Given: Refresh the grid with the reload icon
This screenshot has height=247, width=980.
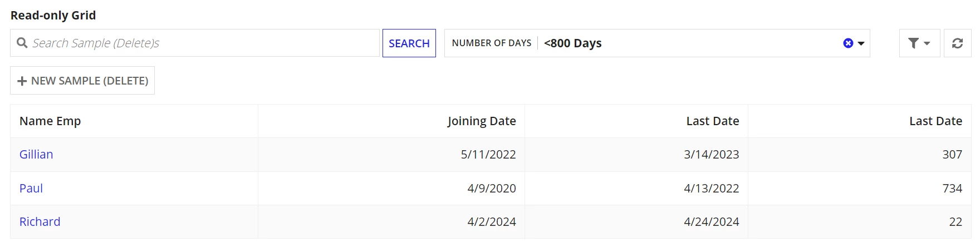Looking at the screenshot, I should [957, 43].
